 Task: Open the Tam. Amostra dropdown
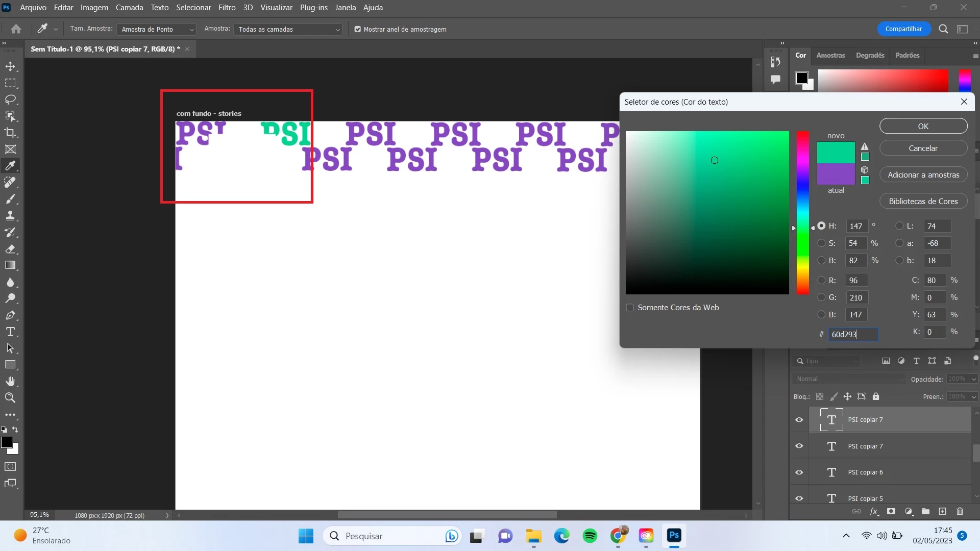[x=156, y=30]
